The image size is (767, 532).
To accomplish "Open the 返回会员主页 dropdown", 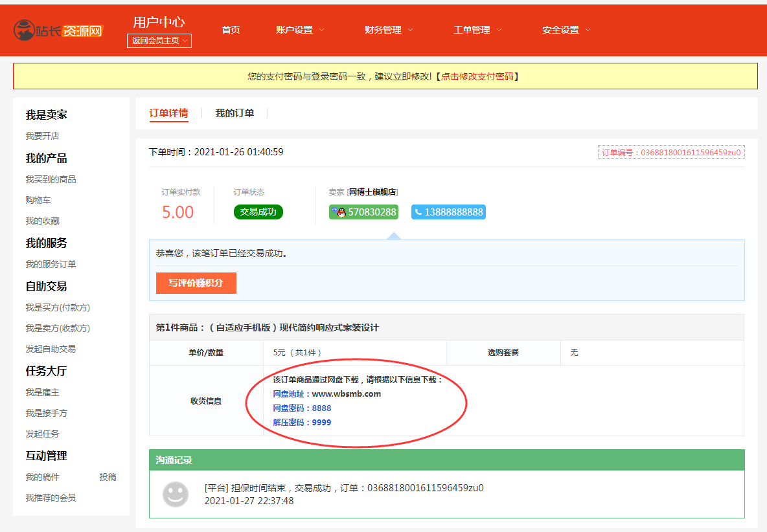I will coord(159,41).
